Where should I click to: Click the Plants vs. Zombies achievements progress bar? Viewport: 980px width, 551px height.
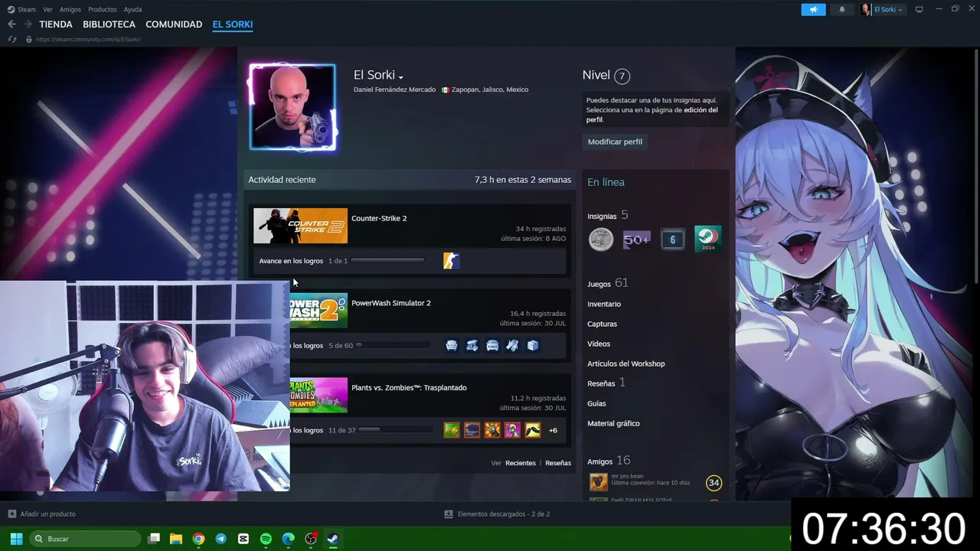tap(395, 430)
